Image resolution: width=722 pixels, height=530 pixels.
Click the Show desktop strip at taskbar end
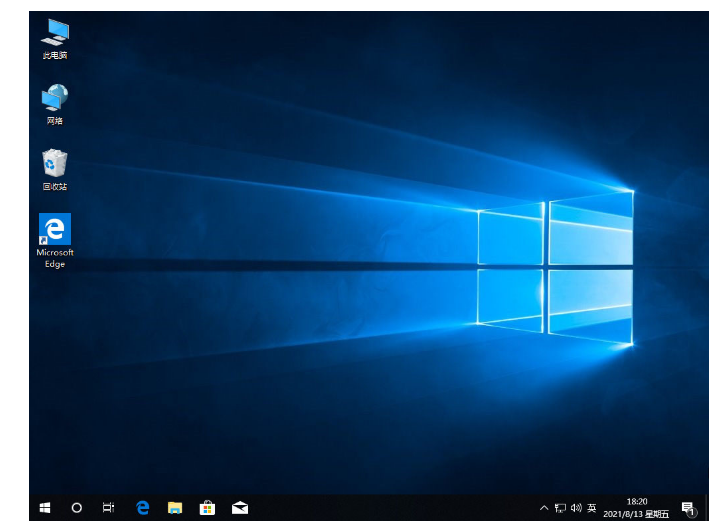(x=704, y=508)
